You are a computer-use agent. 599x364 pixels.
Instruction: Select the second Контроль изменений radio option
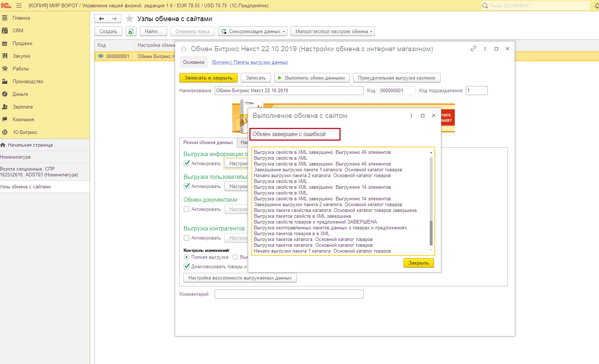235,257
